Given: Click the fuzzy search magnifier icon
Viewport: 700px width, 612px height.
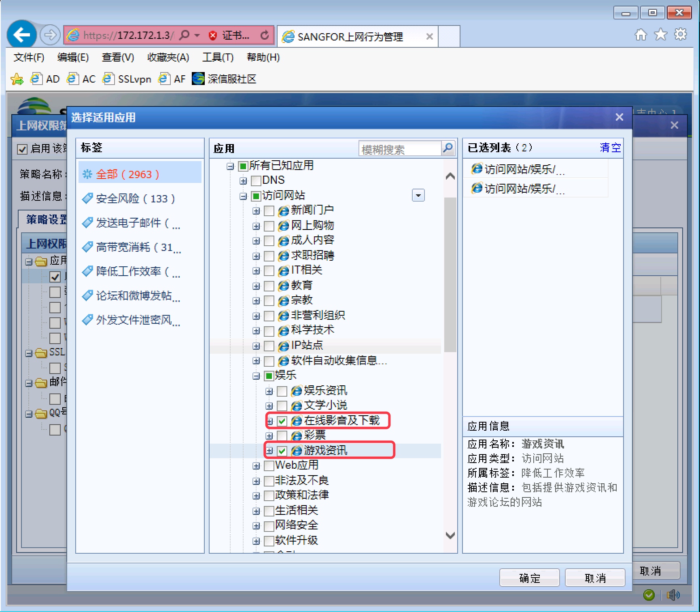Looking at the screenshot, I should 448,148.
